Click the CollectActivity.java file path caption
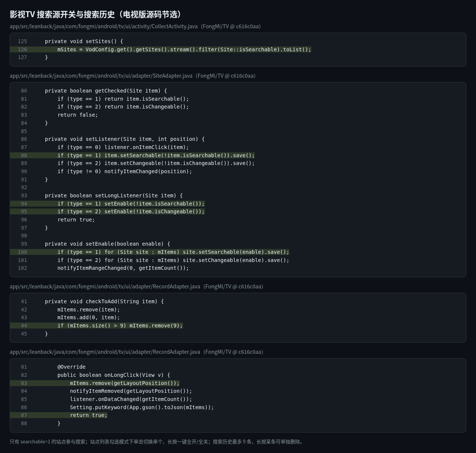The height and width of the screenshot is (453, 476). click(135, 26)
